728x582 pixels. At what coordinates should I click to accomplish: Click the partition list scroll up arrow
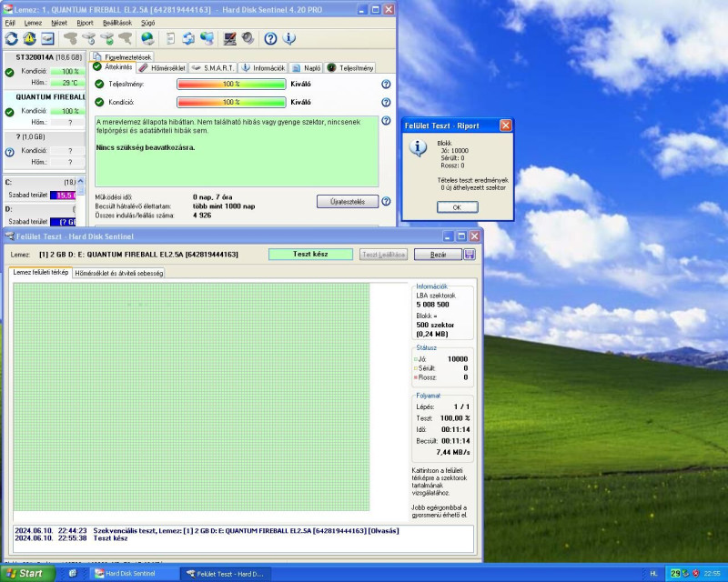click(81, 181)
